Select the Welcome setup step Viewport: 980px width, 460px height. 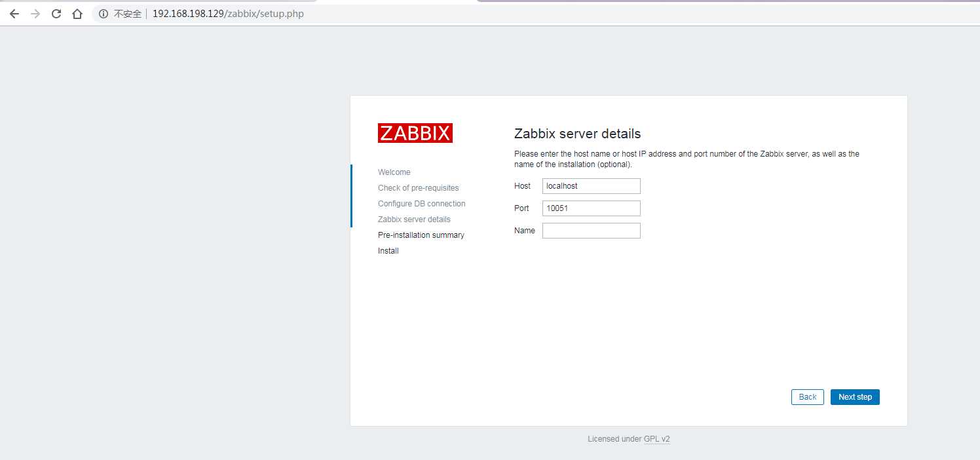[x=394, y=172]
